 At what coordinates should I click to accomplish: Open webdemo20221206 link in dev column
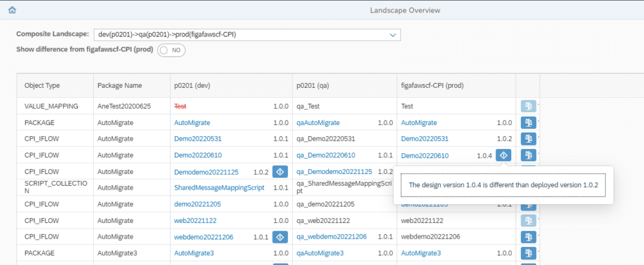204,237
